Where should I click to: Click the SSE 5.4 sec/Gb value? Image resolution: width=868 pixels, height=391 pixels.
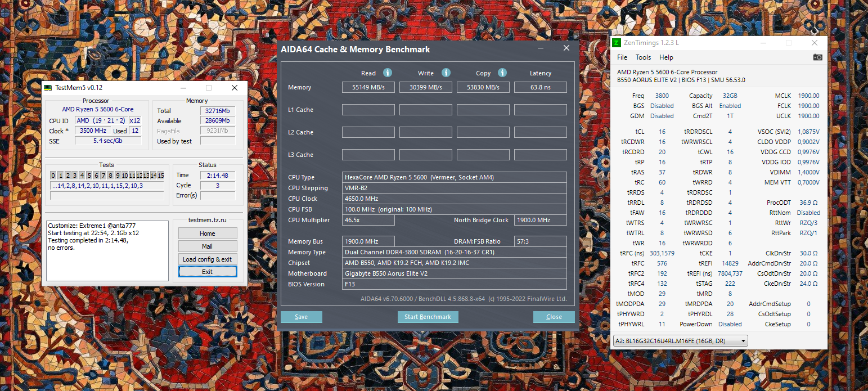[x=108, y=141]
